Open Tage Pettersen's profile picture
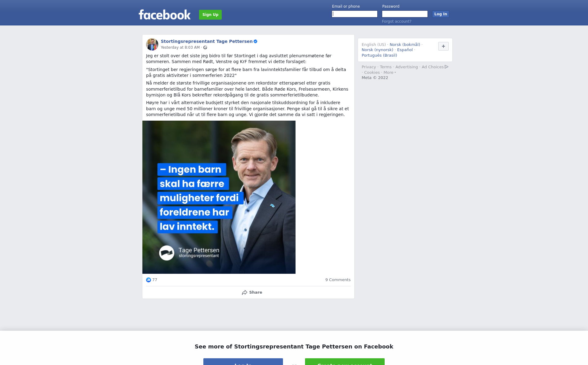Screen dimensions: 588x365 coord(152,44)
